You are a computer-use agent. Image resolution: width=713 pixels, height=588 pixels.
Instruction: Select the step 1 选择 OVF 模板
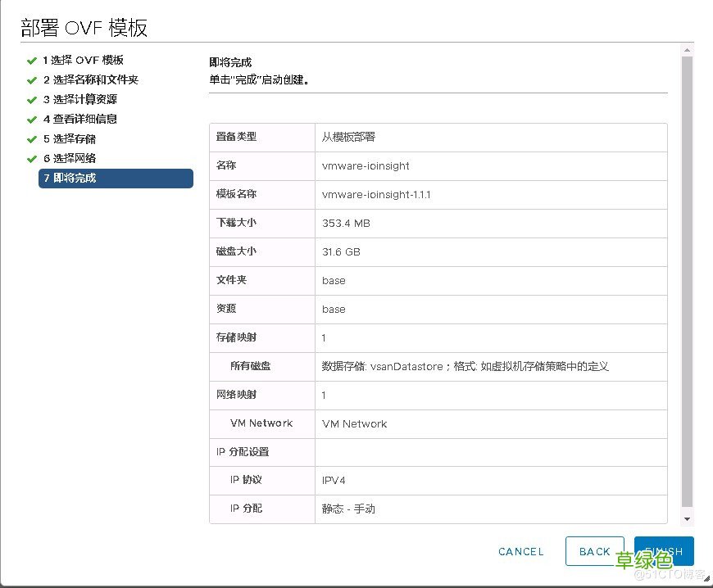(84, 60)
